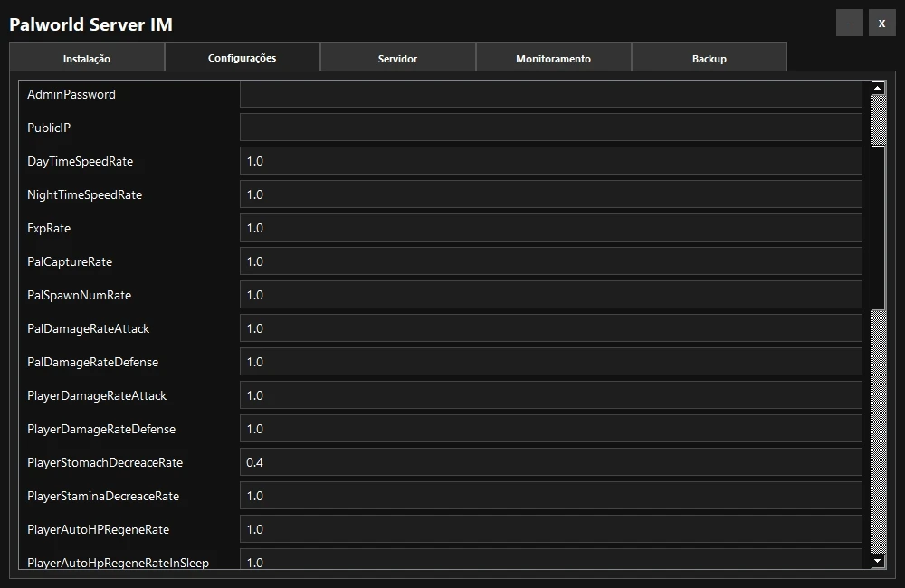Click the NightTimeSpeedRate label

85,194
